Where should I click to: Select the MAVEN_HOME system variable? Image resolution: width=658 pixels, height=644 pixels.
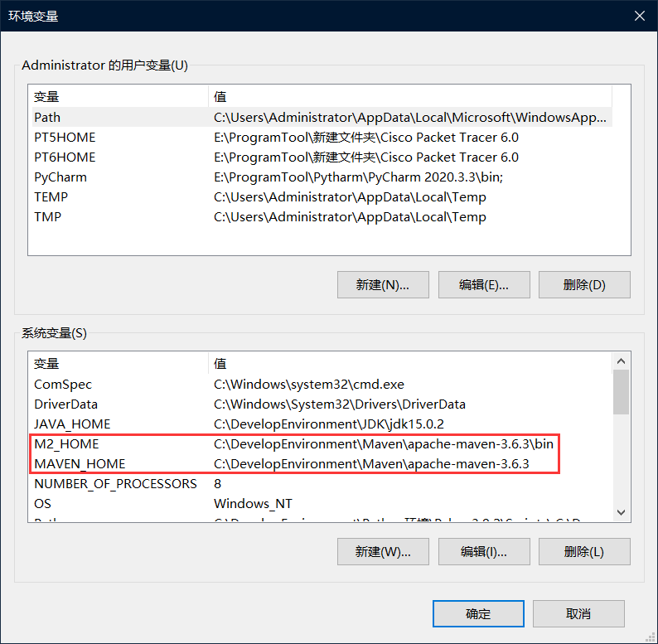[x=322, y=463]
